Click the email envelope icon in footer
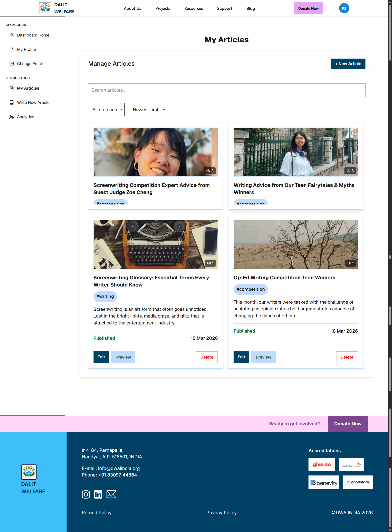 111,494
